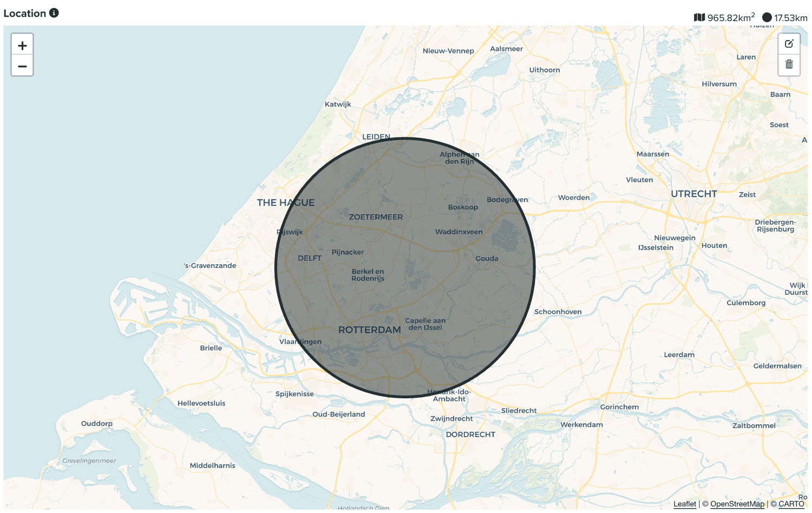Open the CARTO attribution link
The height and width of the screenshot is (513, 812).
[791, 504]
